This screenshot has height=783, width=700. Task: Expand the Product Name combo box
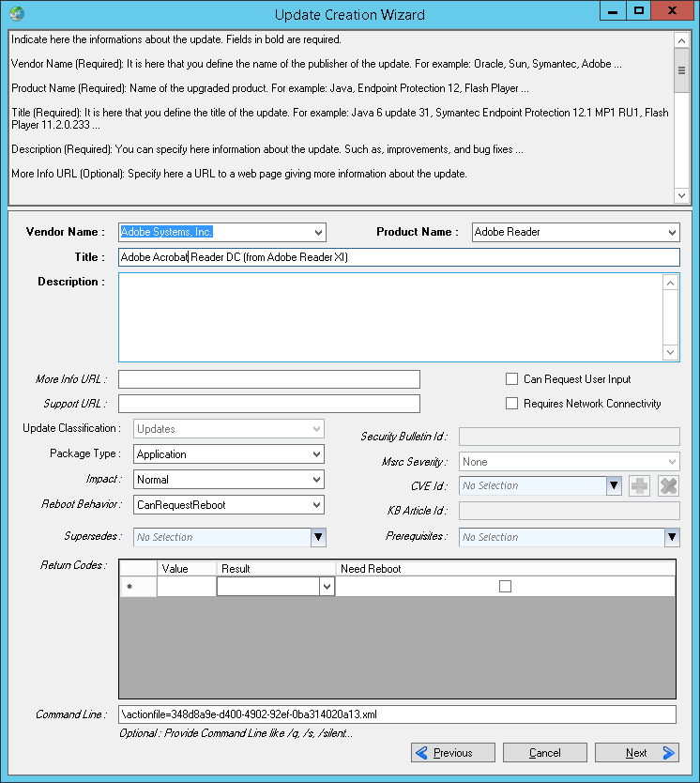672,232
